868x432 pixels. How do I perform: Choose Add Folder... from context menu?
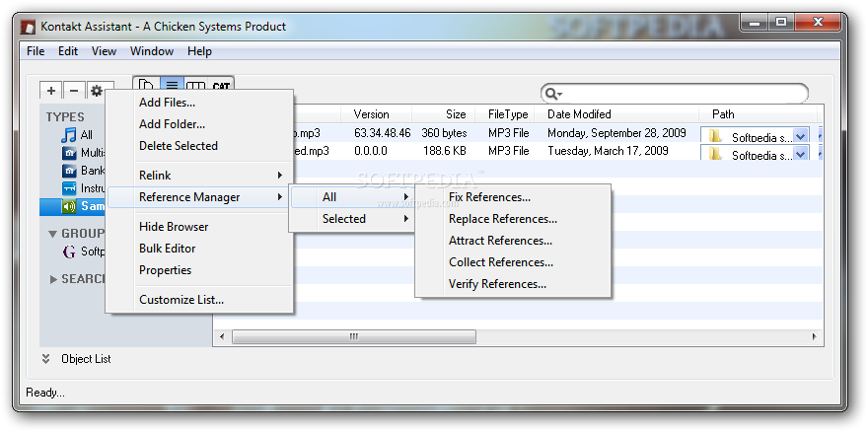click(199, 124)
